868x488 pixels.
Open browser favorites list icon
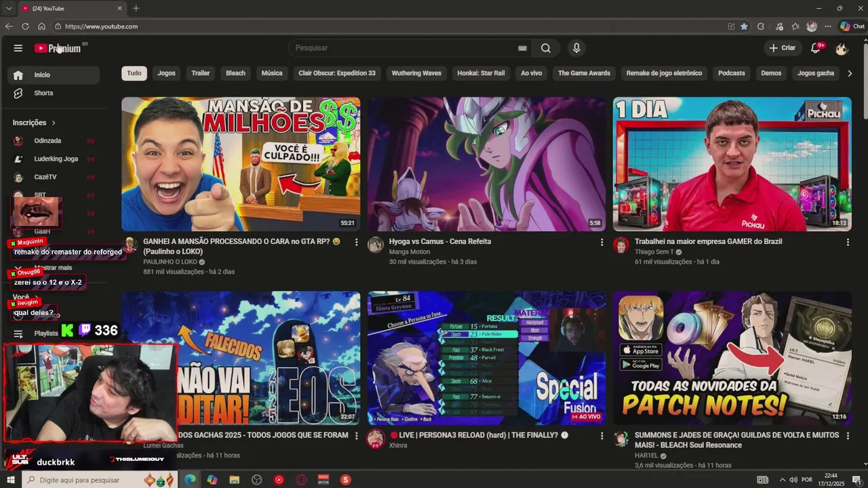[795, 26]
